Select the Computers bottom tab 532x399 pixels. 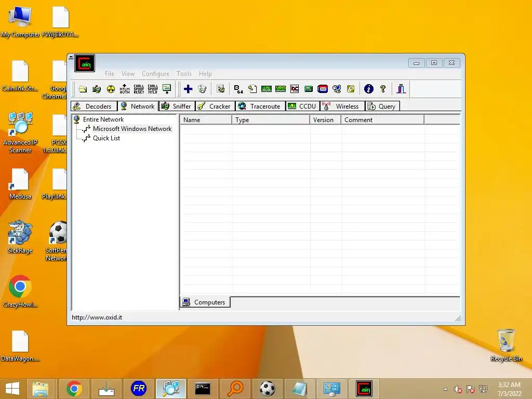pyautogui.click(x=205, y=302)
